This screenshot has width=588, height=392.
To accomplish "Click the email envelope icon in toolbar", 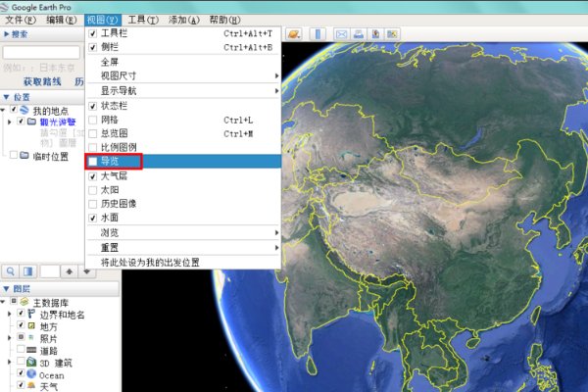I will 341,34.
